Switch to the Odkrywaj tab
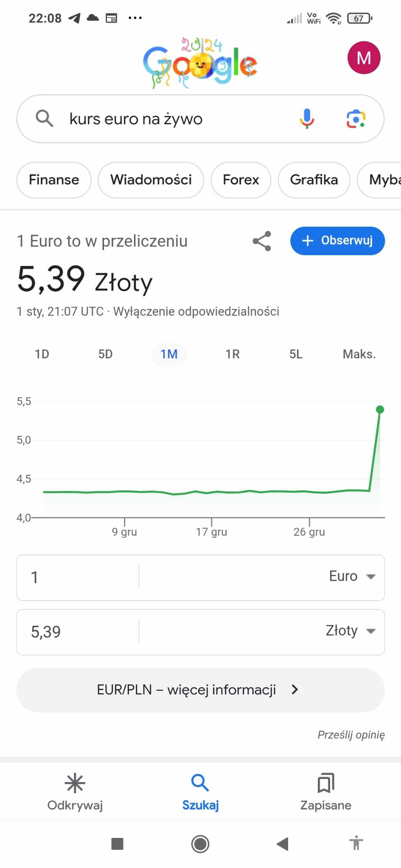 (75, 791)
